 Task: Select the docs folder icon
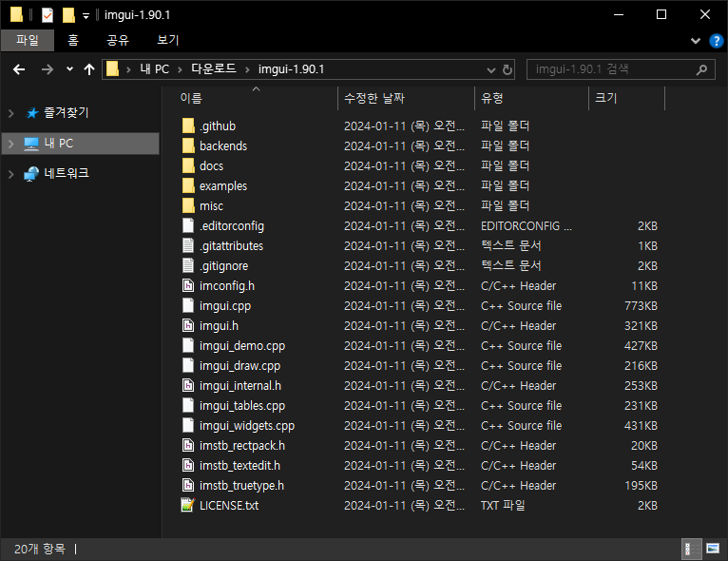tap(188, 165)
